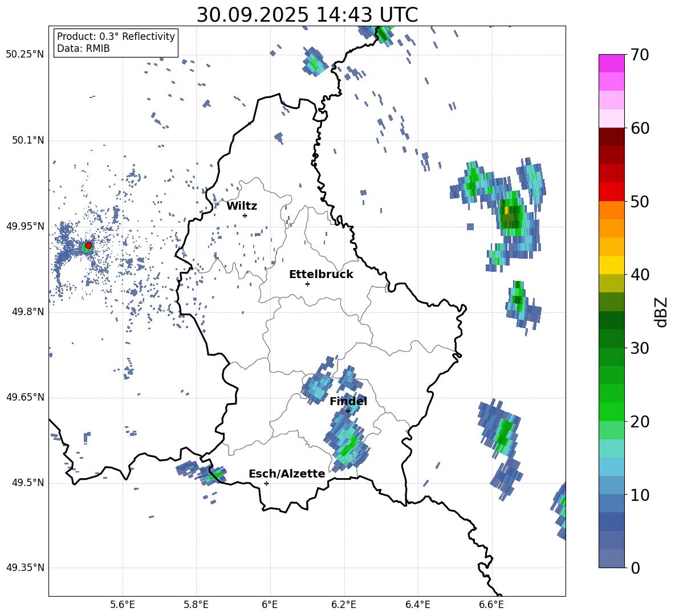Screen dimensions: 675x616
Task: Click the 'Product: 0.3° Reflectivity' text
Action: pos(116,36)
